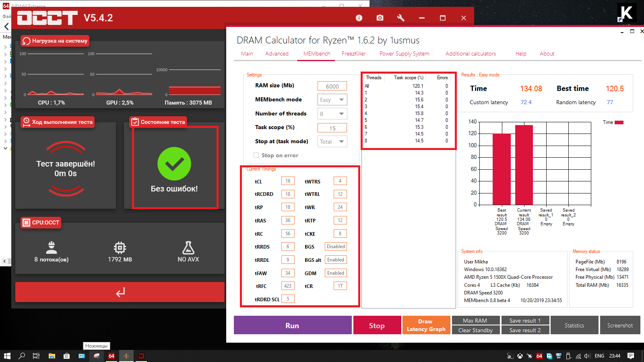
Task: Click the AIDA64 icon in system tray
Action: 539,356
